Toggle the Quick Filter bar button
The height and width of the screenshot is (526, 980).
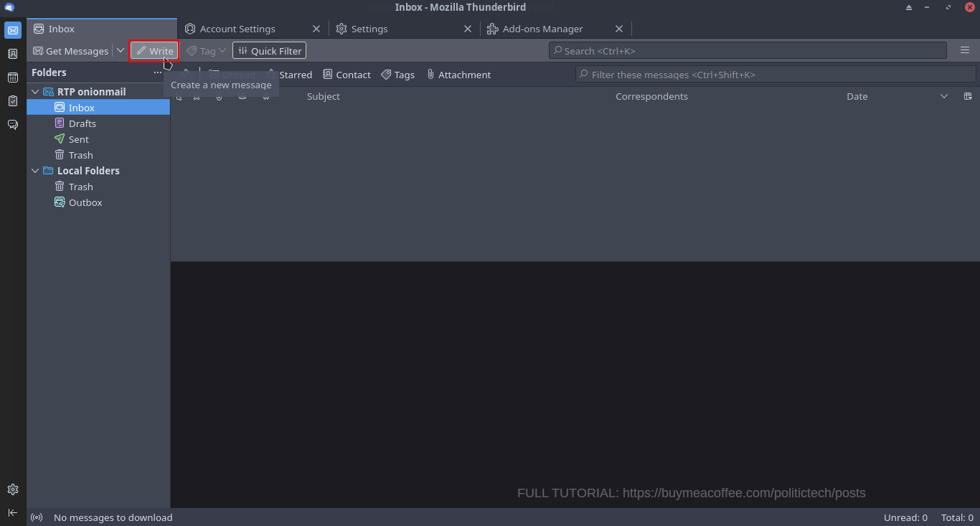click(269, 51)
